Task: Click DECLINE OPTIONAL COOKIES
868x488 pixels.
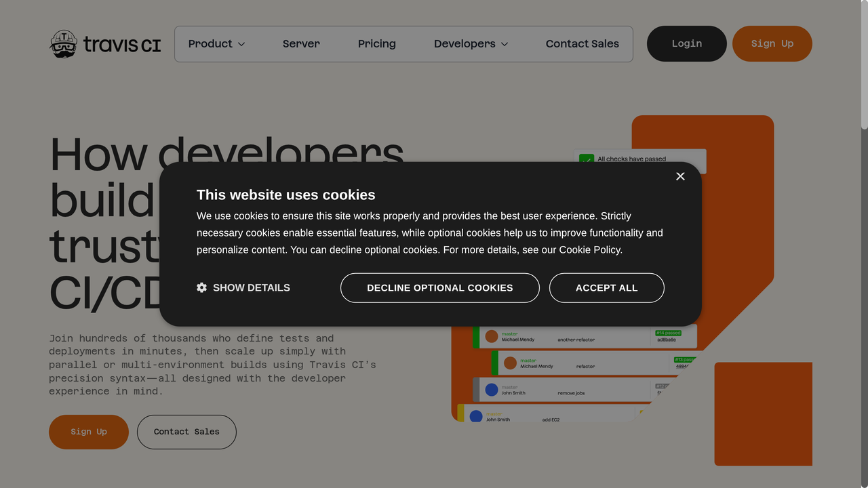Action: 439,287
